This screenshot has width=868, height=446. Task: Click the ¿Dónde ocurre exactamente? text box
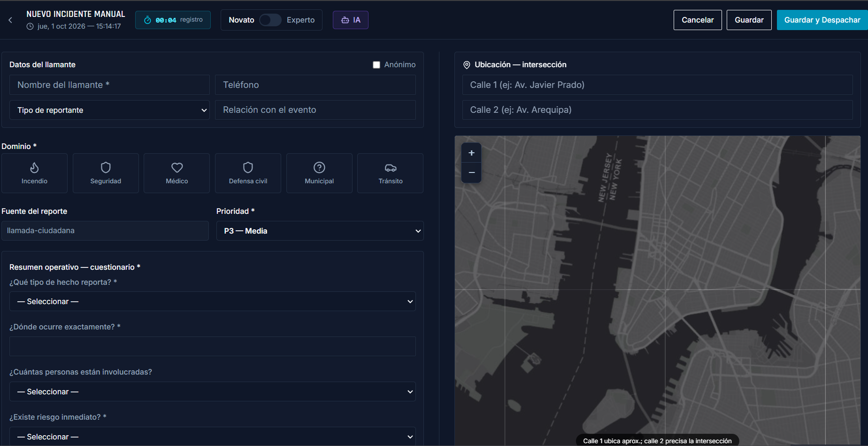(213, 346)
